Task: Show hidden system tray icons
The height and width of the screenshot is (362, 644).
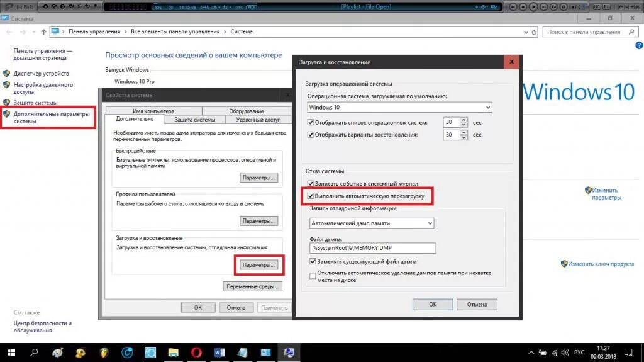Action: [531, 353]
